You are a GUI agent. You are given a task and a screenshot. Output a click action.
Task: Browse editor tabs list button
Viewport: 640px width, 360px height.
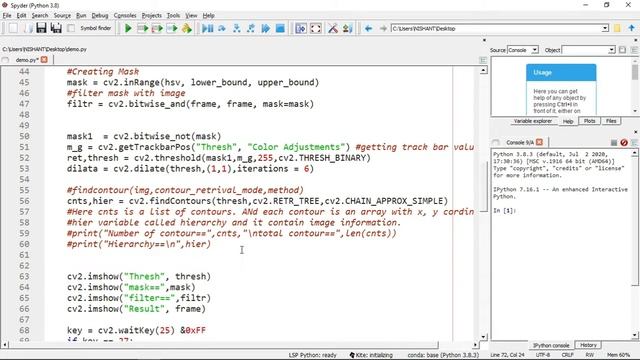tap(5, 60)
